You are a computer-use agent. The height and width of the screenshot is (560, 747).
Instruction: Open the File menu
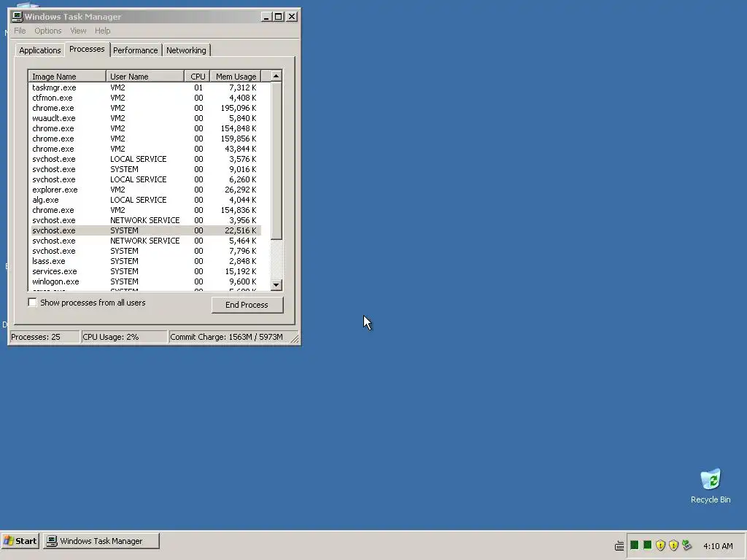20,31
